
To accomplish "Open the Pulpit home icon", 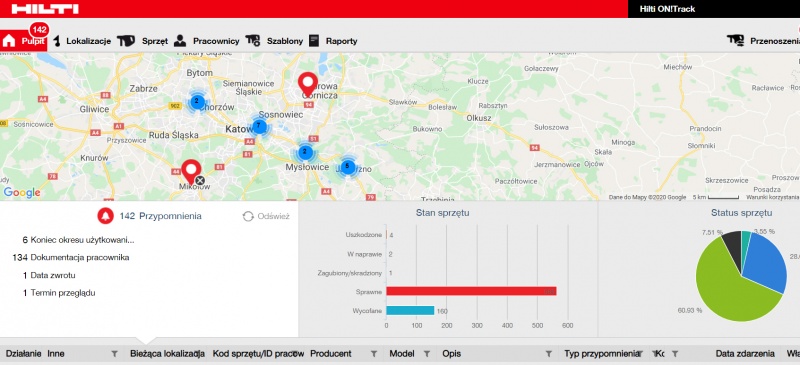I will 9,41.
